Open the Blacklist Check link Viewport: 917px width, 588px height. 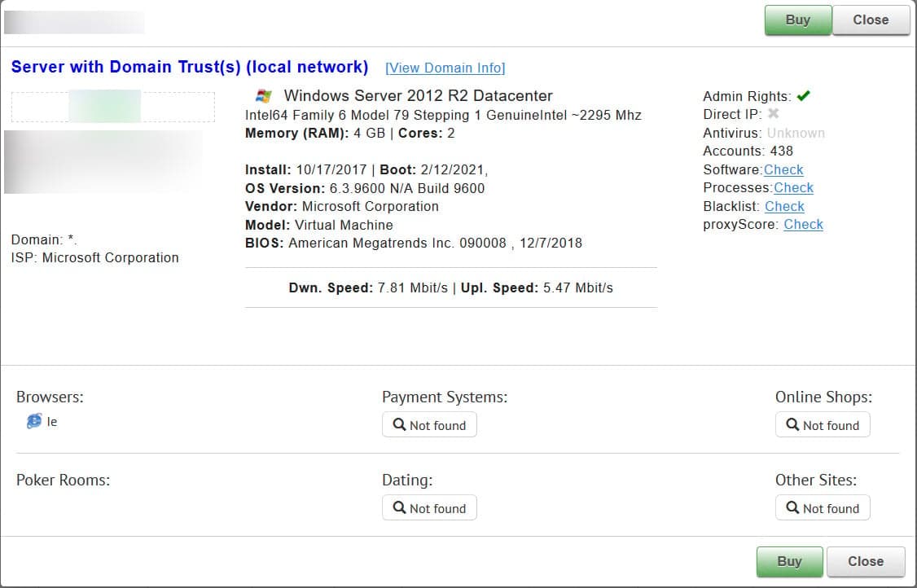point(784,206)
